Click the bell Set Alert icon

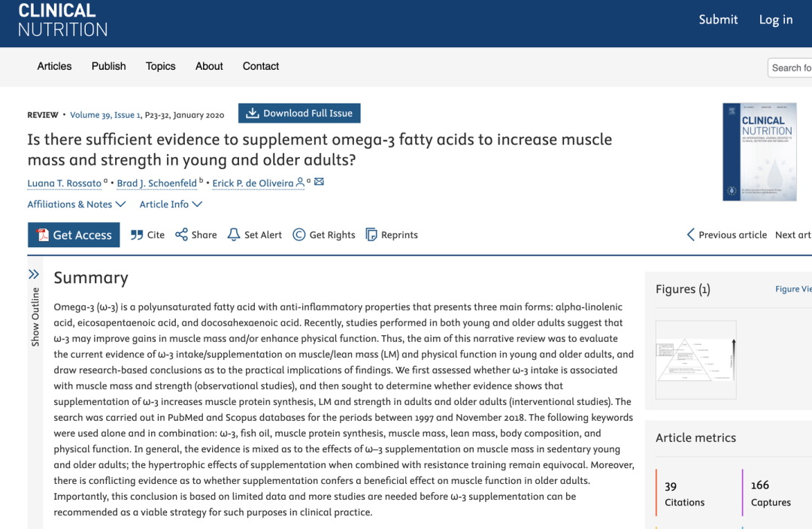tap(234, 234)
